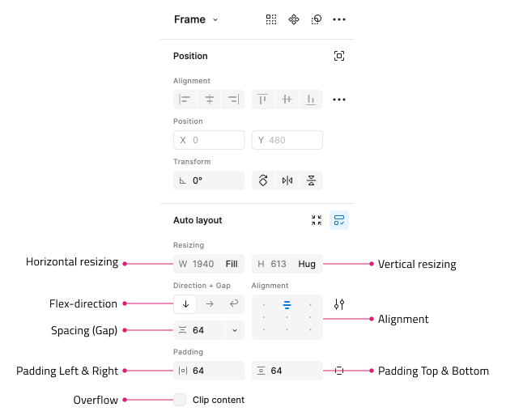Click the align top icon
Screen dimensions: 506x420
point(262,100)
